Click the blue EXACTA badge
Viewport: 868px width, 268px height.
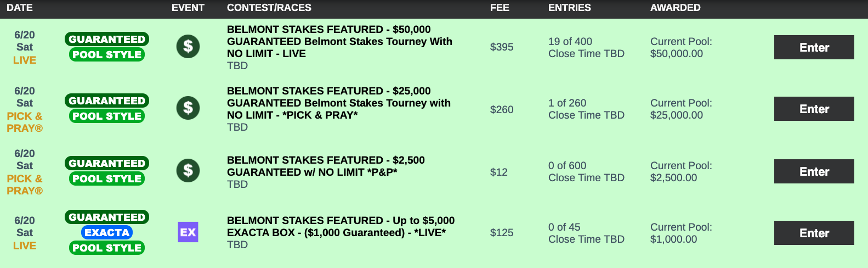click(107, 232)
